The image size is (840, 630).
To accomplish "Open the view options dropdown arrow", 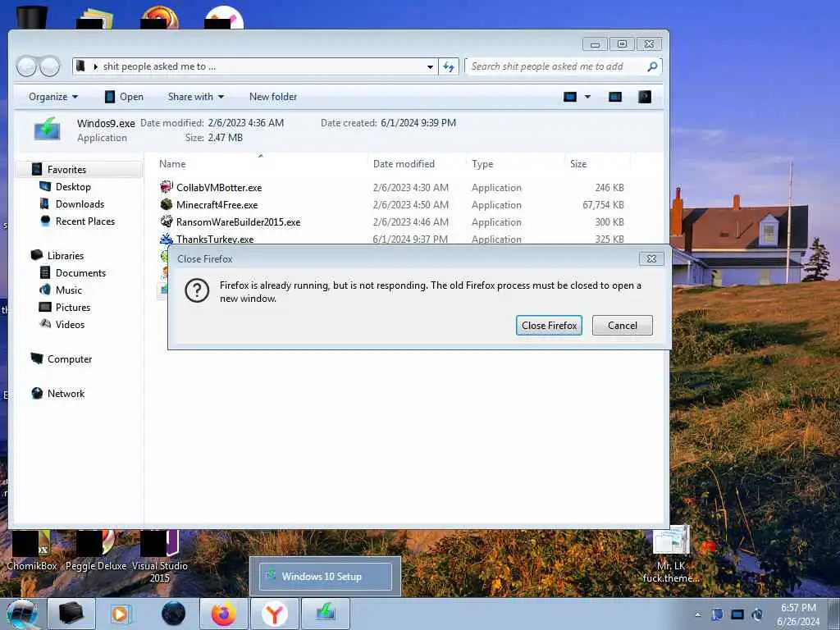I will (x=587, y=97).
